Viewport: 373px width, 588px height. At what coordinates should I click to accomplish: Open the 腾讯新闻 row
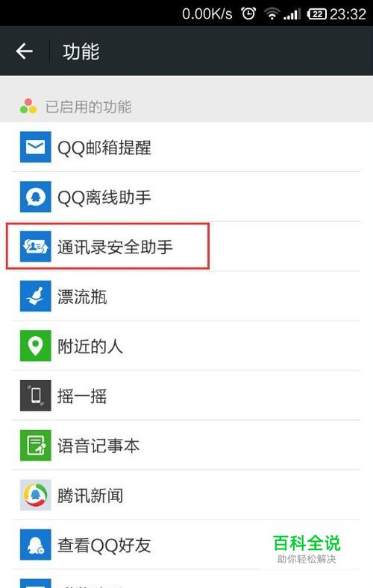pyautogui.click(x=186, y=495)
